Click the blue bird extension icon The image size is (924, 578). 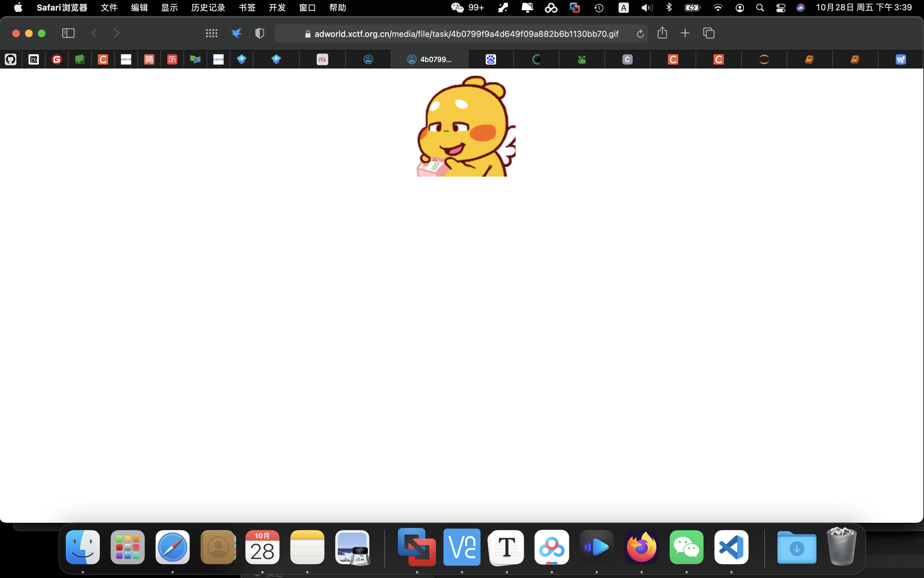tap(236, 33)
